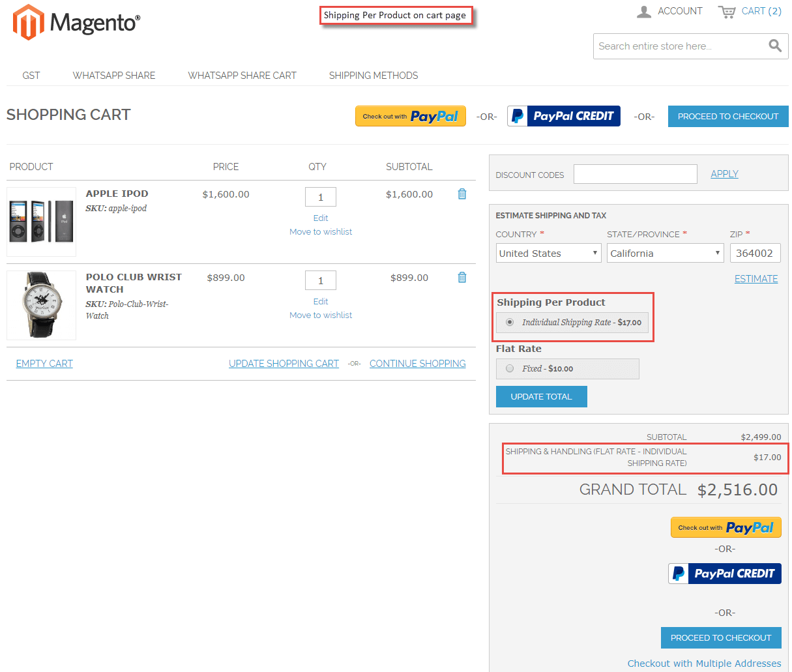Focus the Apple iPod quantity field
This screenshot has height=672, width=792.
[x=321, y=197]
